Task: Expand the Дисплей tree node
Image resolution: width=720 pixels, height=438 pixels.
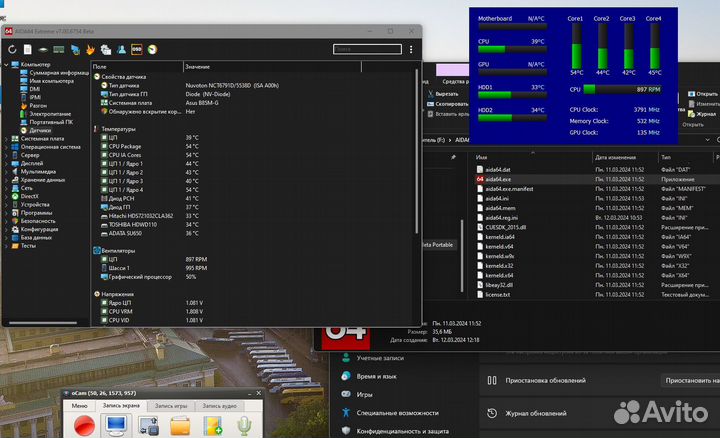Action: pyautogui.click(x=6, y=163)
